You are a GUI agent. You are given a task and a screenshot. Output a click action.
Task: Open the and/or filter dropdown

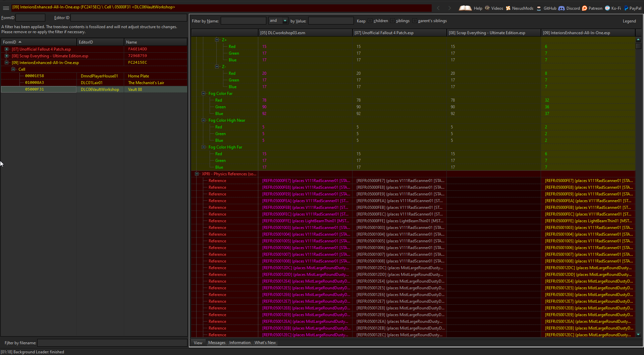tap(284, 20)
